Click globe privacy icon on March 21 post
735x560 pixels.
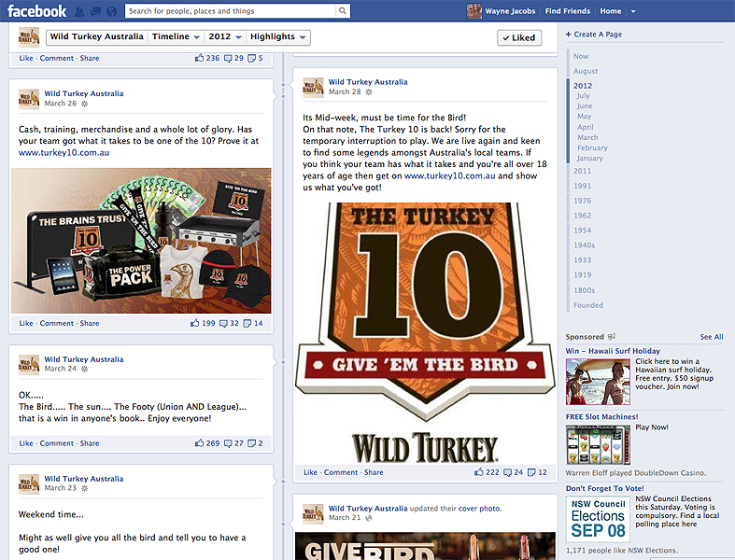point(369,518)
